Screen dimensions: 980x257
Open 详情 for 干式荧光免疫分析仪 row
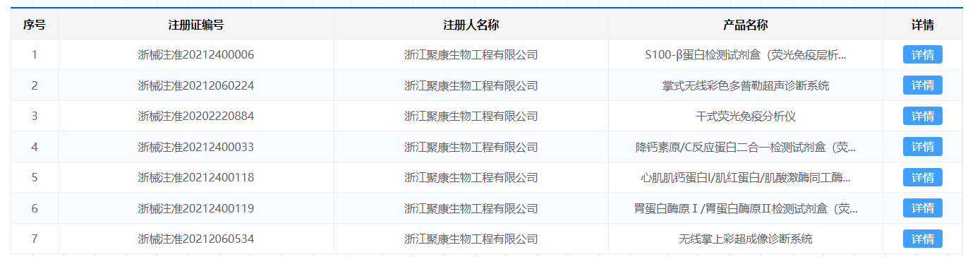tap(922, 116)
